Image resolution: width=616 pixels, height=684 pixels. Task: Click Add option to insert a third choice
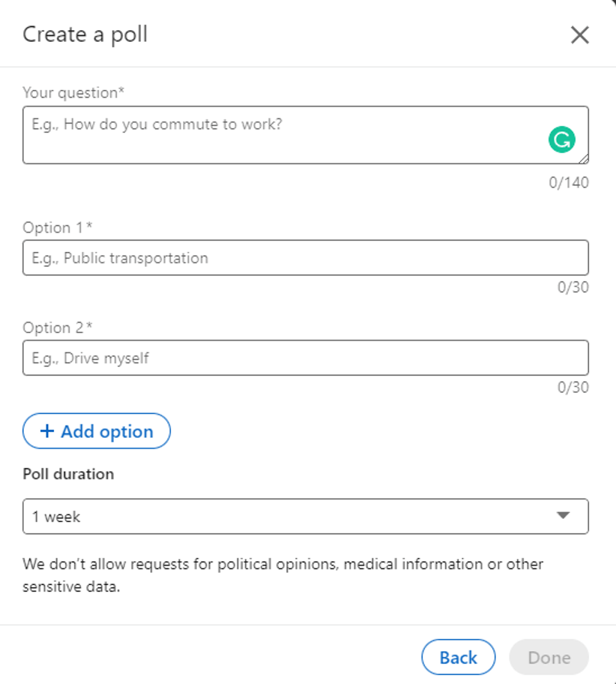(x=96, y=431)
